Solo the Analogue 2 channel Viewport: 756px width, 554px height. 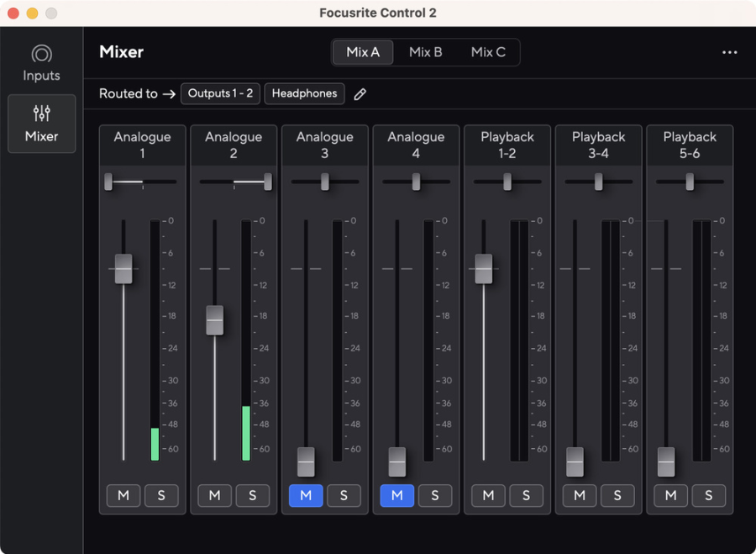click(252, 496)
